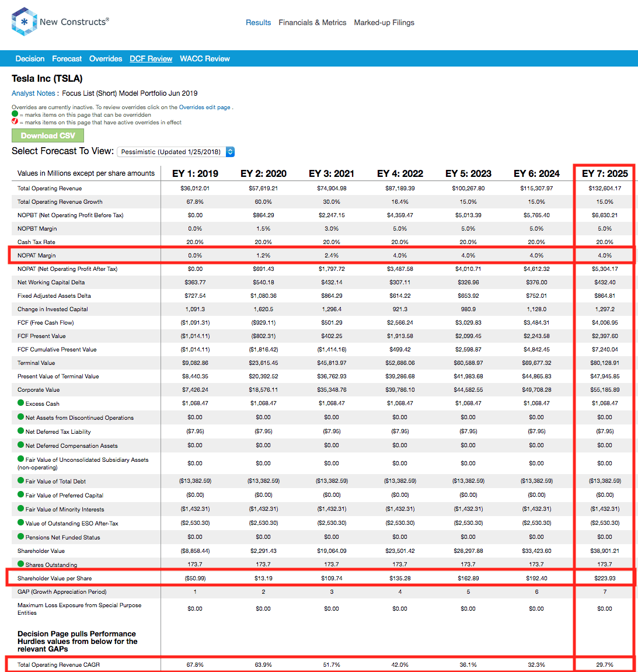
Task: Click green dot next to Net Assets from Discontinued Operations
Action: (20, 417)
